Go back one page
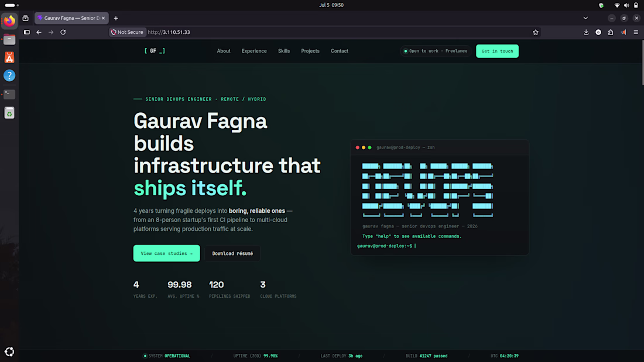644x362 pixels. pos(39,32)
